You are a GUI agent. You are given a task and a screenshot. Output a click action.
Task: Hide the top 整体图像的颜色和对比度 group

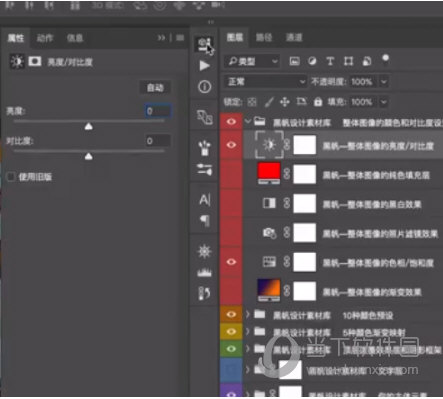tap(231, 122)
